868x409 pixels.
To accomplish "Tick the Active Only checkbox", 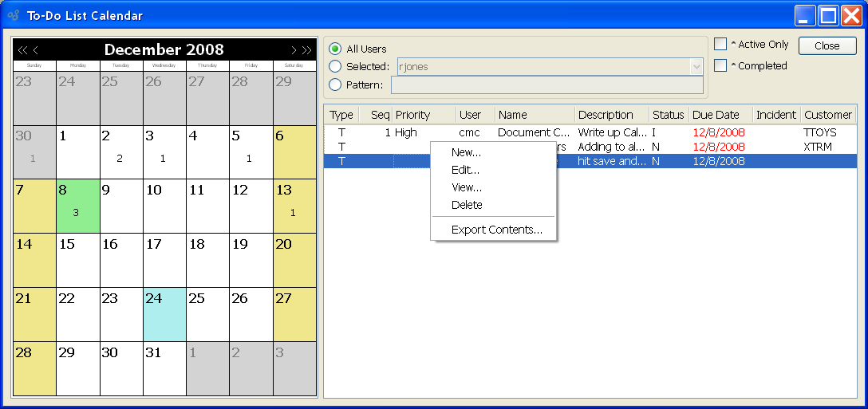I will tap(720, 45).
